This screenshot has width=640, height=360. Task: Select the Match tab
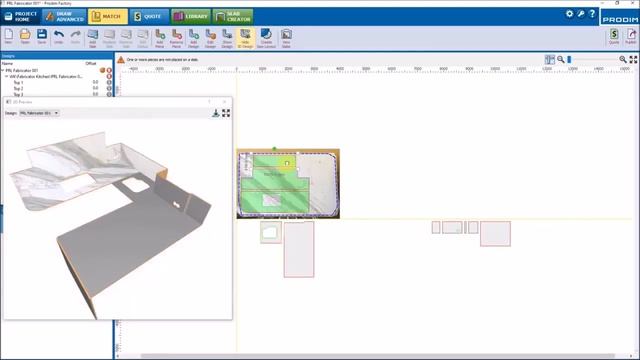[x=107, y=16]
